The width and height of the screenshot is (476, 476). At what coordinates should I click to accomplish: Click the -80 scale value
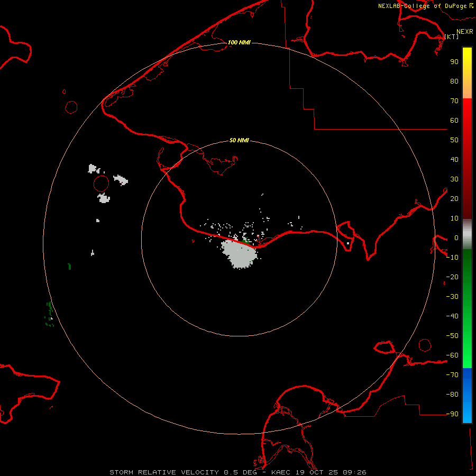(452, 395)
